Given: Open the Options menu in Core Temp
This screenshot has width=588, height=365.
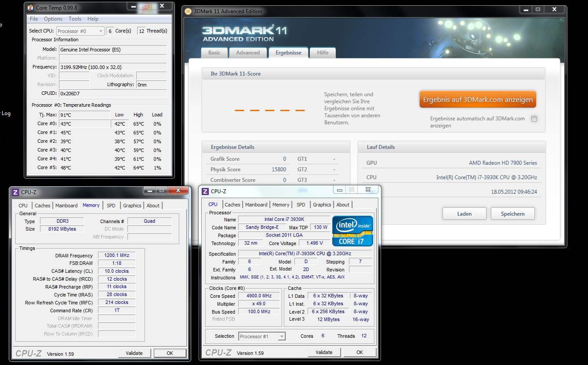Looking at the screenshot, I should click(x=53, y=19).
